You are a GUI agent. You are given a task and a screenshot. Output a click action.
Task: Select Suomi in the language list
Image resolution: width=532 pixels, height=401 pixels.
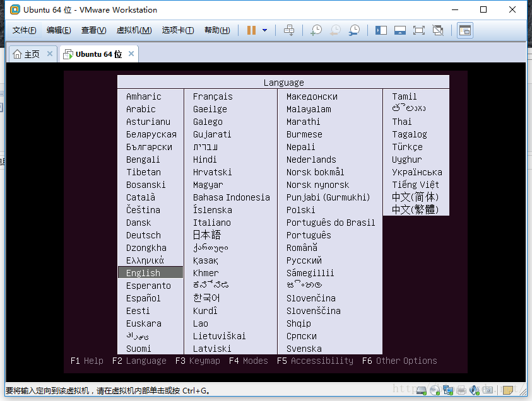click(x=138, y=349)
